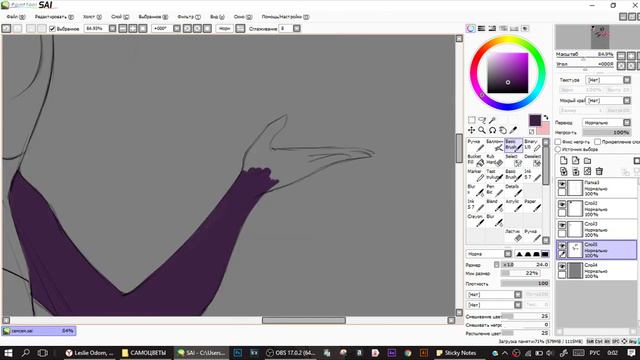Open the Холст menu
This screenshot has height=360, width=640.
click(x=92, y=17)
